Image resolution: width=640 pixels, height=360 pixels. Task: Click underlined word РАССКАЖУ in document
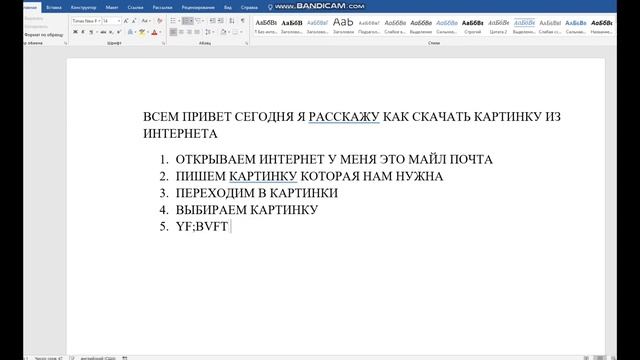pos(344,117)
